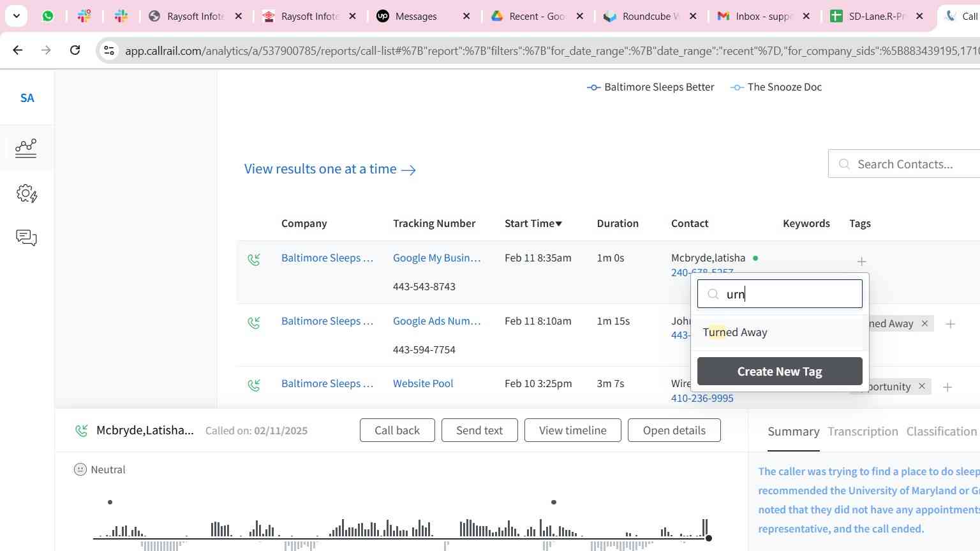The image size is (980, 551).
Task: Click inbound call icon for Feb 11 8:10am row
Action: click(x=254, y=323)
